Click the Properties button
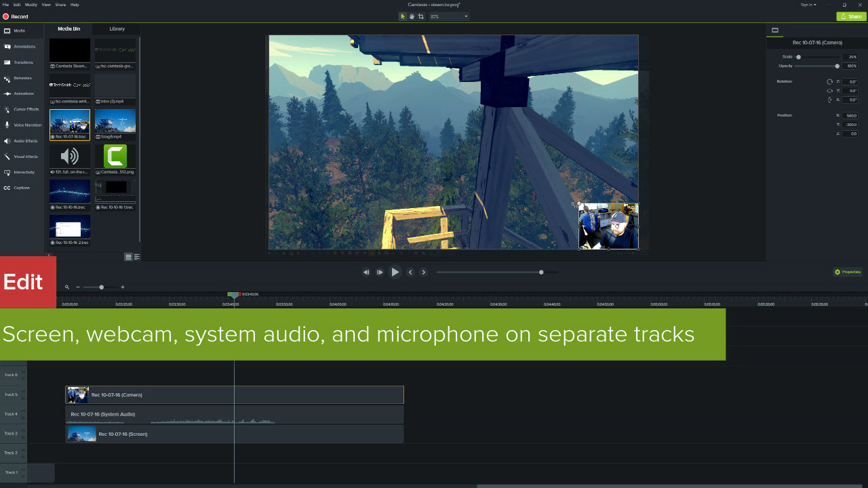This screenshot has height=488, width=868. click(x=847, y=271)
